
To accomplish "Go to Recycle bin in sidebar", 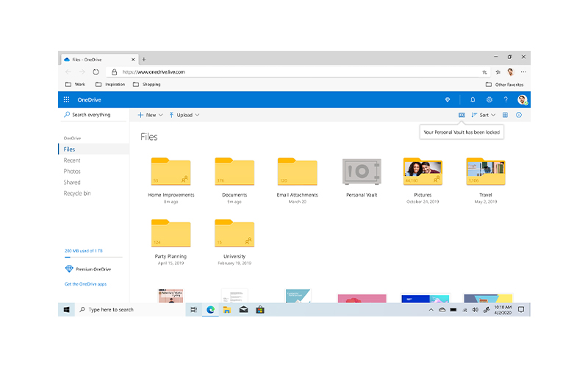I will coord(77,194).
